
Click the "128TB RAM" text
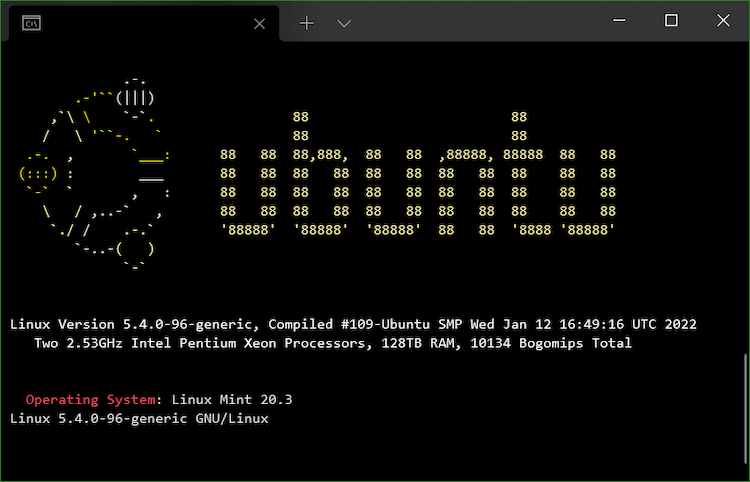418,343
